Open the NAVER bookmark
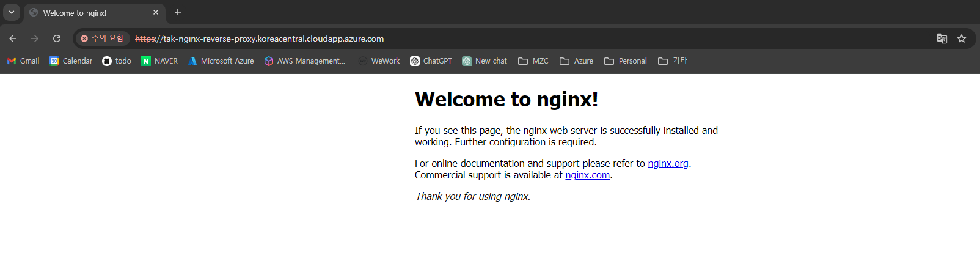980x261 pixels. coord(159,61)
